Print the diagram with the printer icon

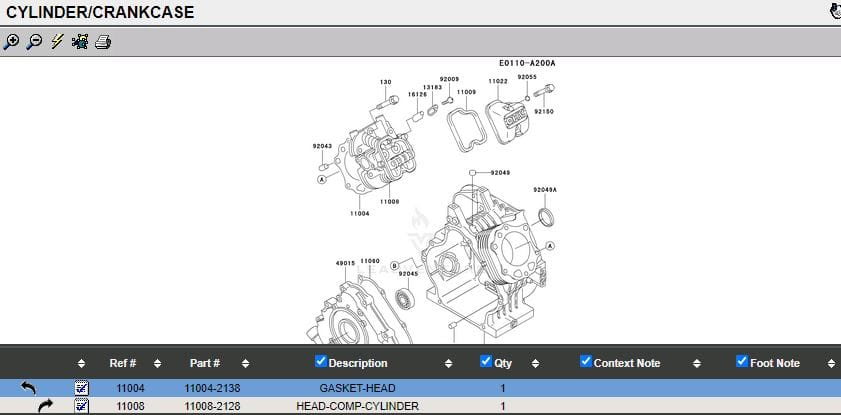point(103,42)
